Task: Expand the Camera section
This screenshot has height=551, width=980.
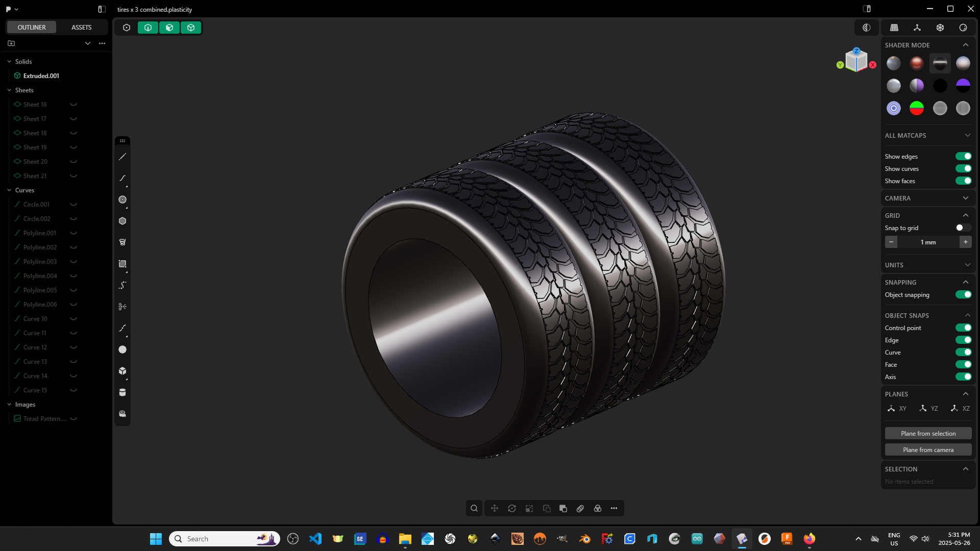Action: click(966, 198)
